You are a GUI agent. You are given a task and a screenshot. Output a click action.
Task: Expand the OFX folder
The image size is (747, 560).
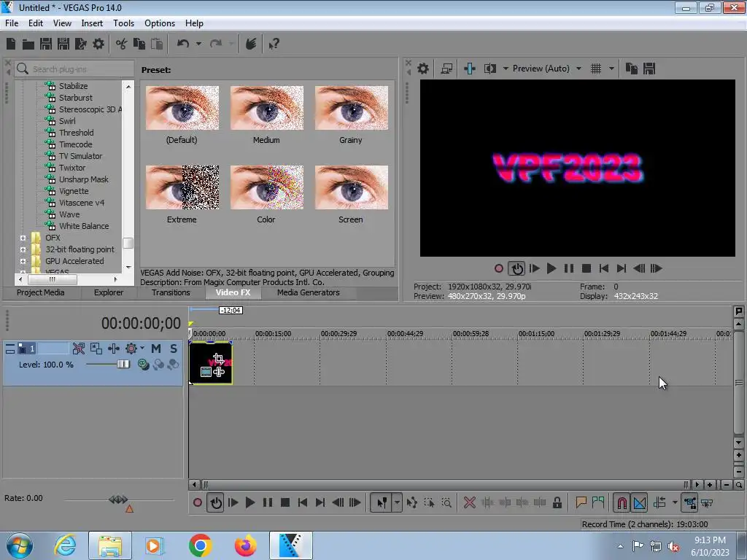23,238
